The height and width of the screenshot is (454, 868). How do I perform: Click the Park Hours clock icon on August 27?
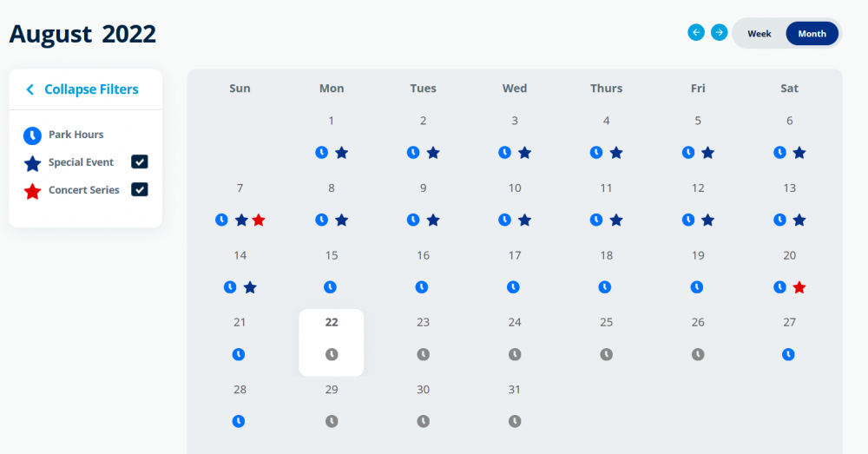coord(788,354)
